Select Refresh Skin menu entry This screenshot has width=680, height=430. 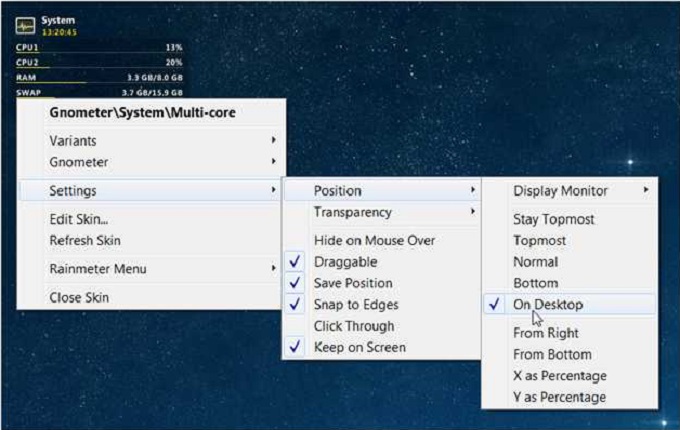click(x=85, y=240)
